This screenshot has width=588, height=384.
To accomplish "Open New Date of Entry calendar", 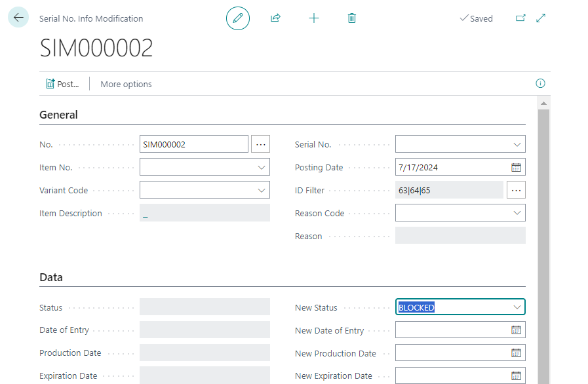I will [x=517, y=330].
